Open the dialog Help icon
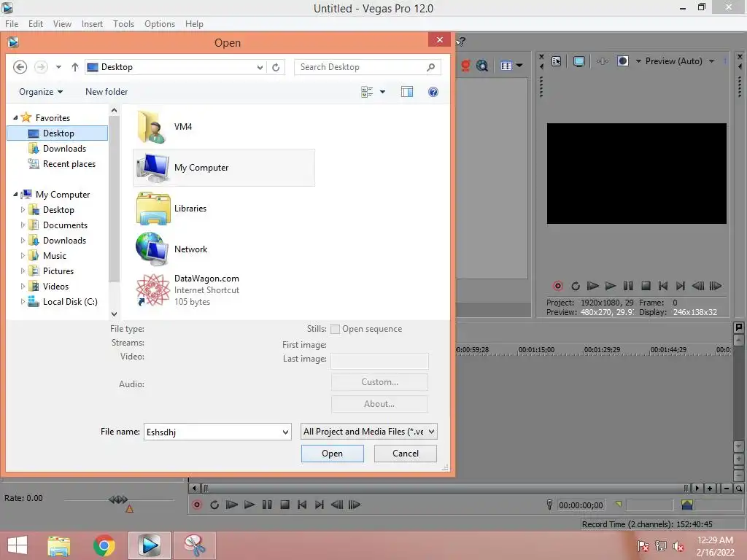The image size is (747, 560). coord(433,92)
